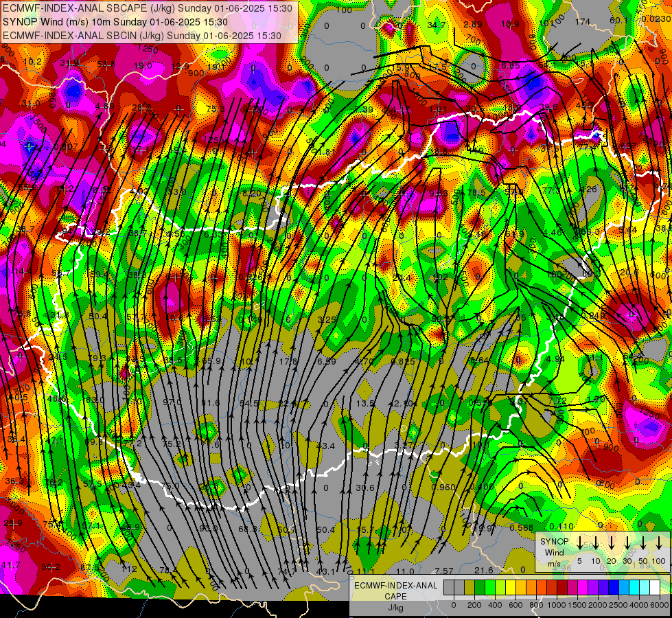
Task: Click the wind arrow above the 5 m/s label
Action: [579, 542]
